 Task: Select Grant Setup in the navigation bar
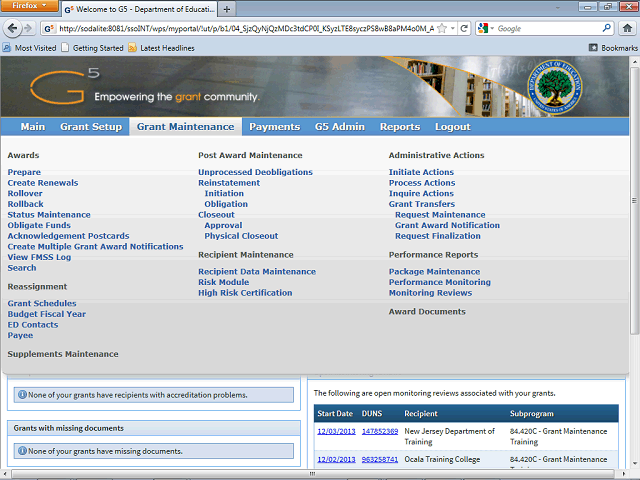90,127
